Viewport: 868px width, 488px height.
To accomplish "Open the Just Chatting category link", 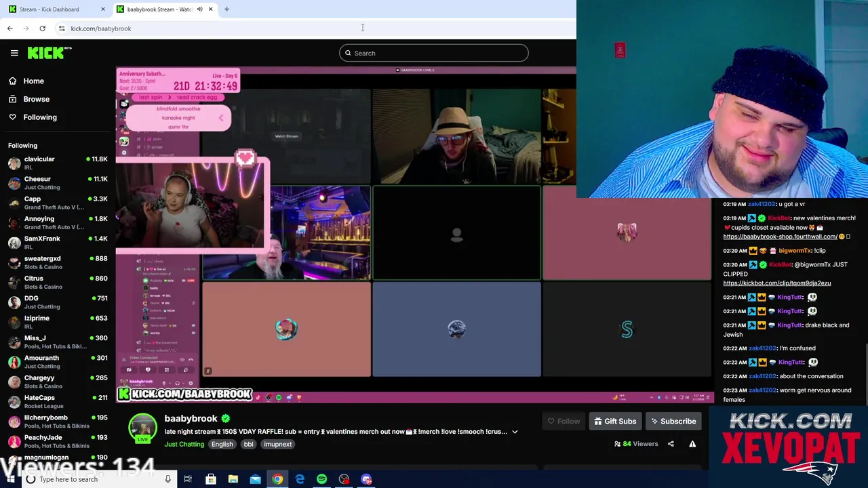I will click(184, 444).
